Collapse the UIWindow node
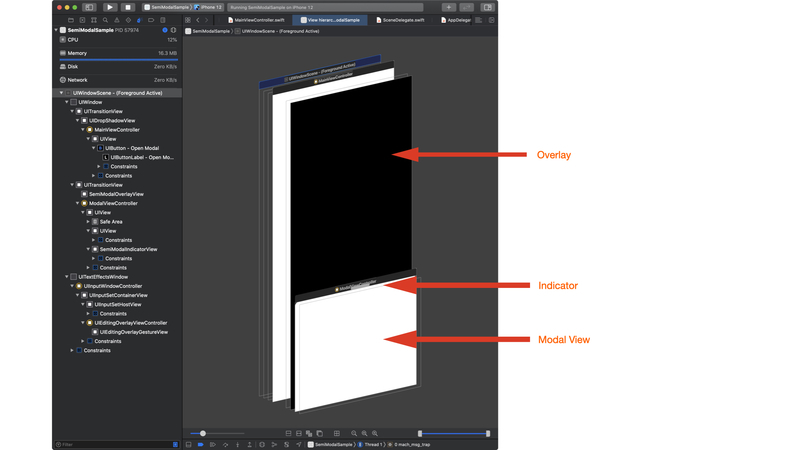The image size is (800, 450). [67, 102]
